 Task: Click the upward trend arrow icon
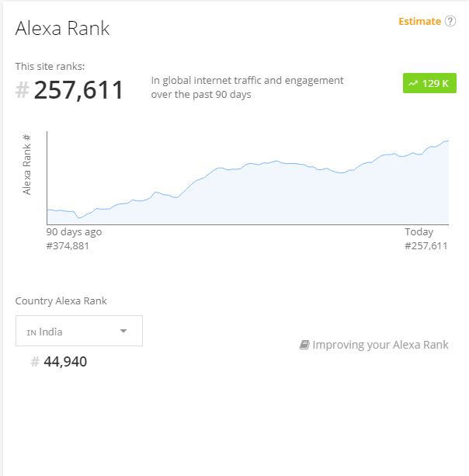413,83
